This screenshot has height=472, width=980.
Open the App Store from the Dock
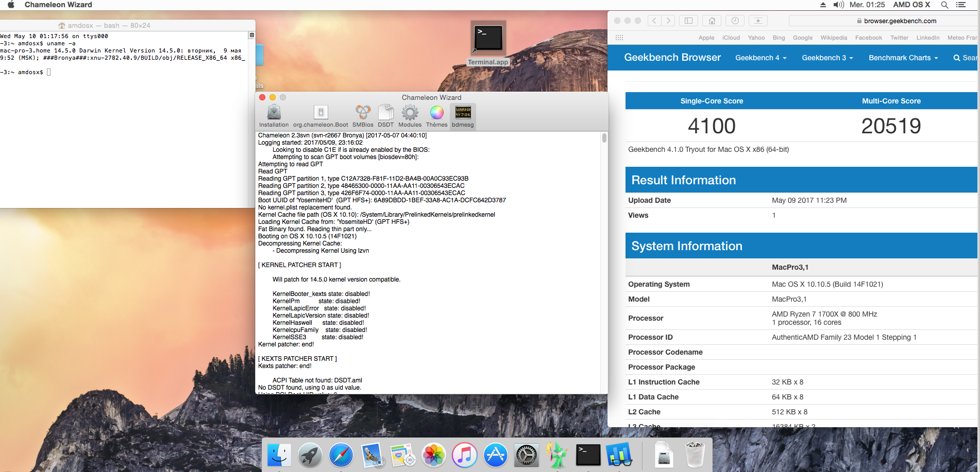coord(496,455)
